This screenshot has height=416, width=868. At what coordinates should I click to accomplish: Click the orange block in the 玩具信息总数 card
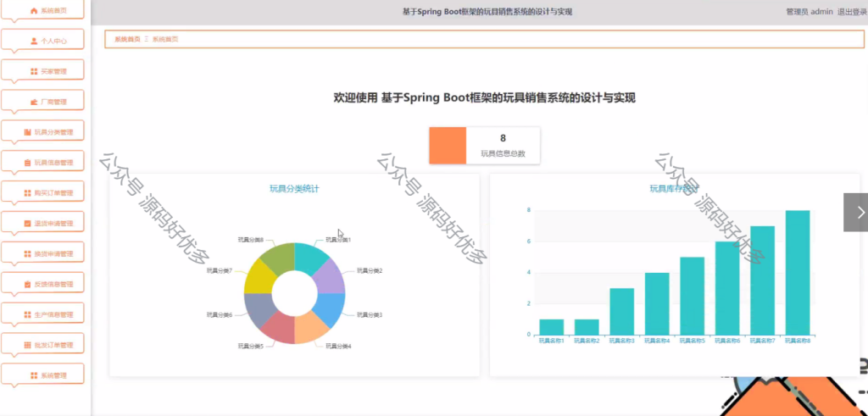tap(448, 146)
